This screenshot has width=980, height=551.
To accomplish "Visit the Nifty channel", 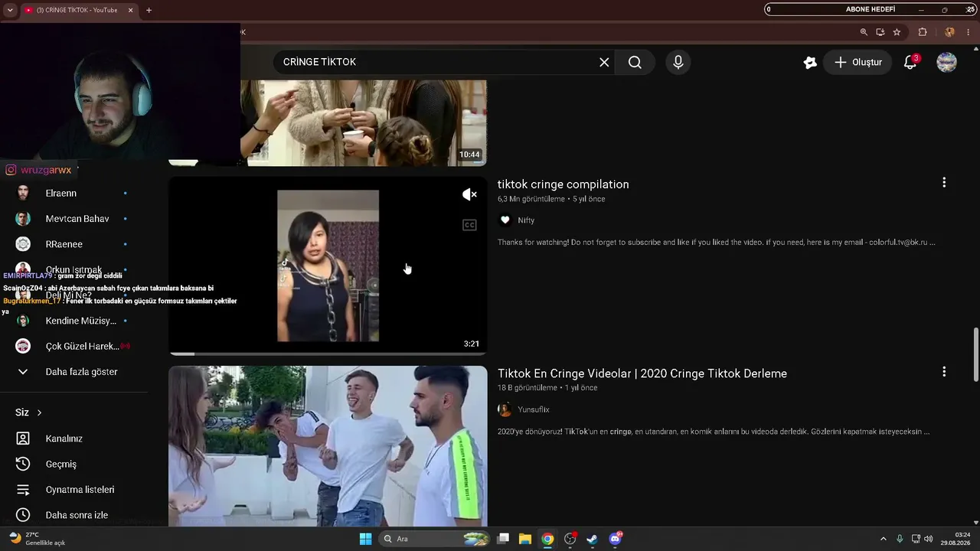I will pos(526,220).
